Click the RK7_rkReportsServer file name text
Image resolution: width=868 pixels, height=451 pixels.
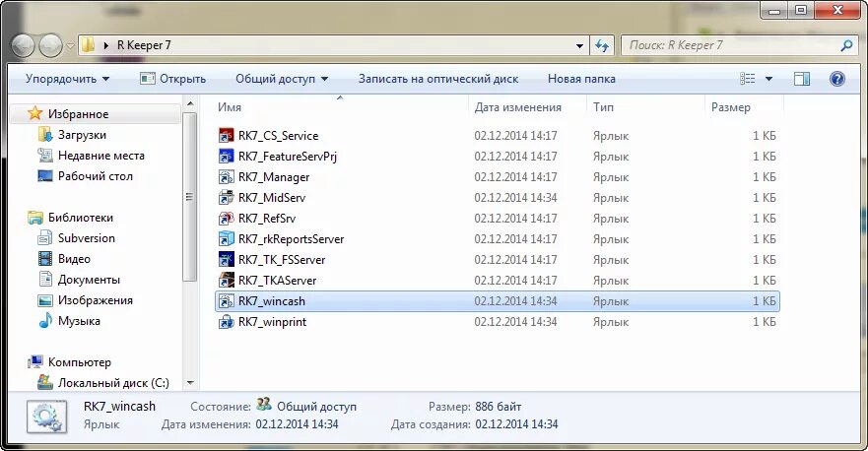pos(292,239)
